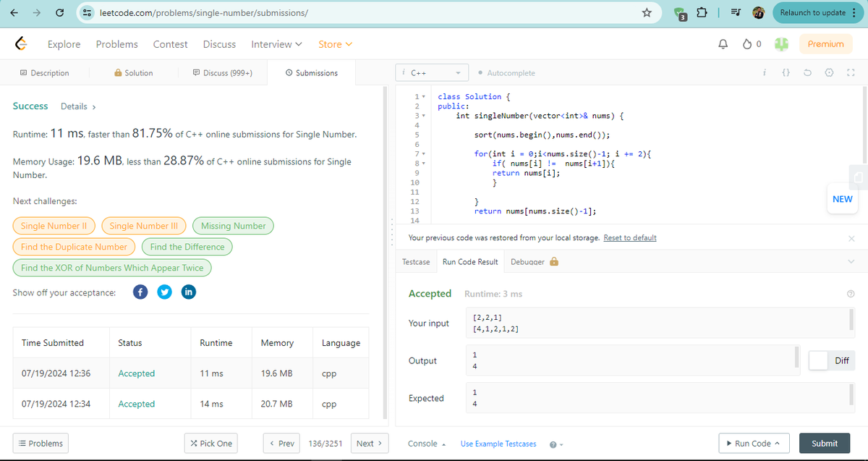Click Reset to default link
Image resolution: width=868 pixels, height=461 pixels.
(x=630, y=238)
